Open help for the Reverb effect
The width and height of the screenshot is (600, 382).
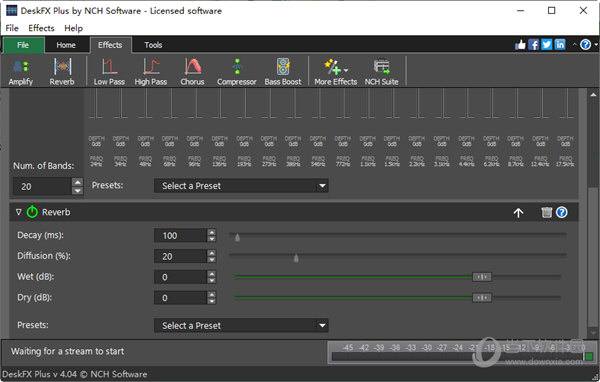coord(562,212)
